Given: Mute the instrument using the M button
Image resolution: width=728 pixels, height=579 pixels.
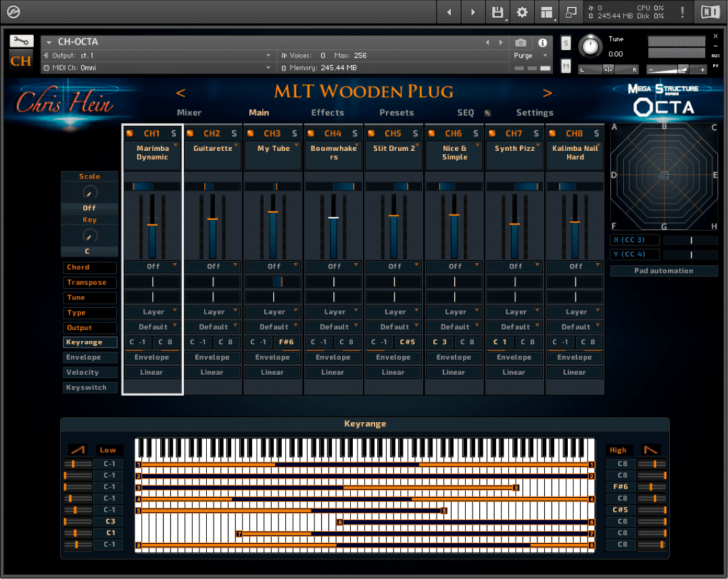Looking at the screenshot, I should [x=566, y=66].
